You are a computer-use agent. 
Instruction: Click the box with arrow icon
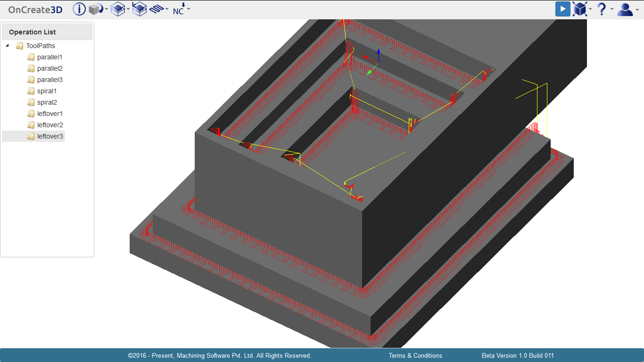click(140, 9)
